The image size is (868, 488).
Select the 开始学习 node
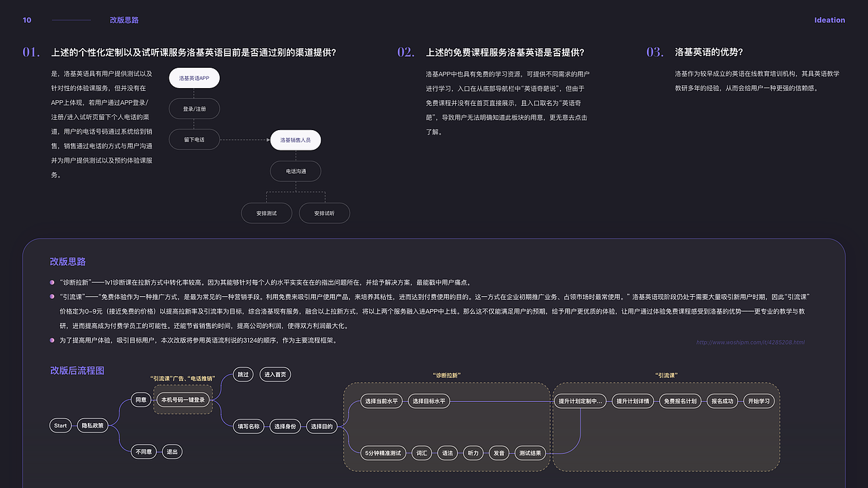pos(759,401)
